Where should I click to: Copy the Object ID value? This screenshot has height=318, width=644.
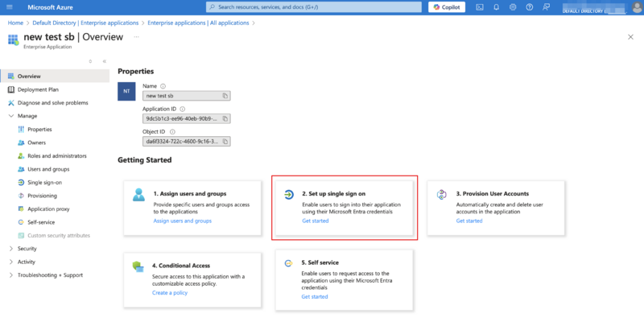[225, 142]
